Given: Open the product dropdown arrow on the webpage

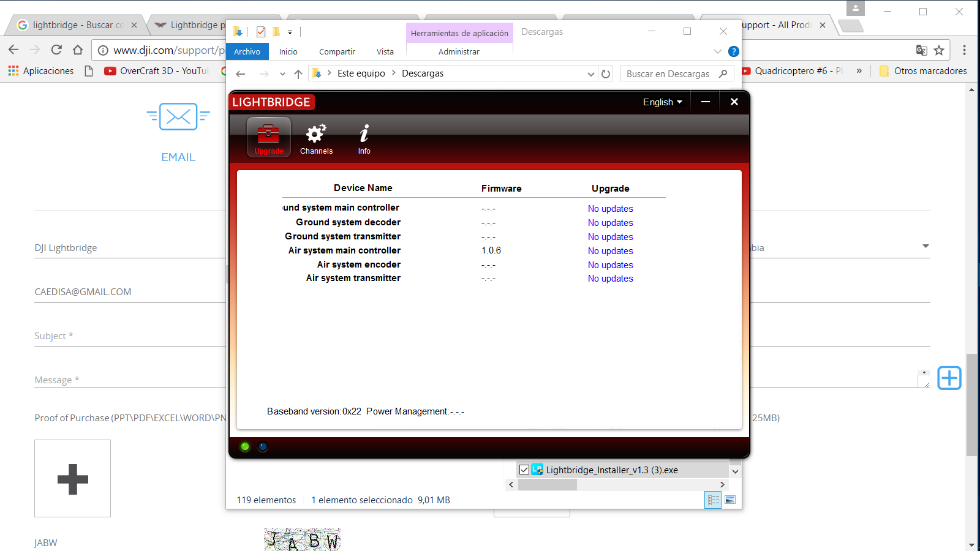Looking at the screenshot, I should [x=925, y=246].
